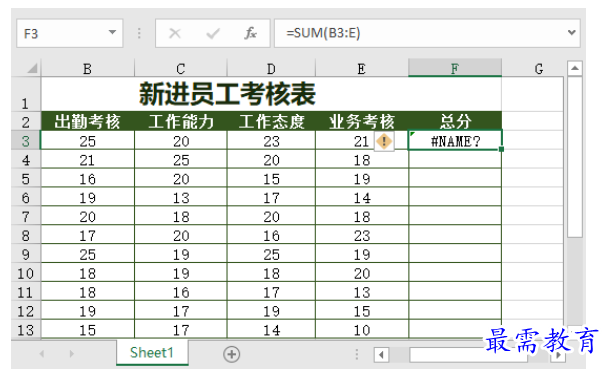Image resolution: width=607 pixels, height=372 pixels.
Task: Select the row 3 header
Action: click(x=26, y=141)
